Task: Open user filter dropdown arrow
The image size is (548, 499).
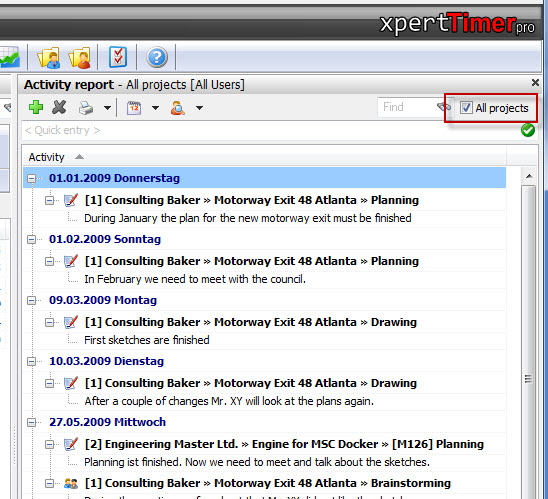Action: (200, 108)
